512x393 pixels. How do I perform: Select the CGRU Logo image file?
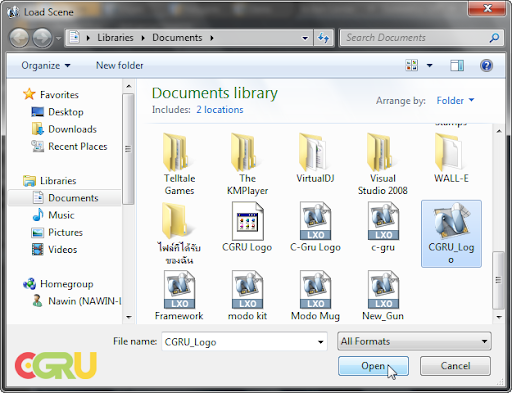[247, 227]
